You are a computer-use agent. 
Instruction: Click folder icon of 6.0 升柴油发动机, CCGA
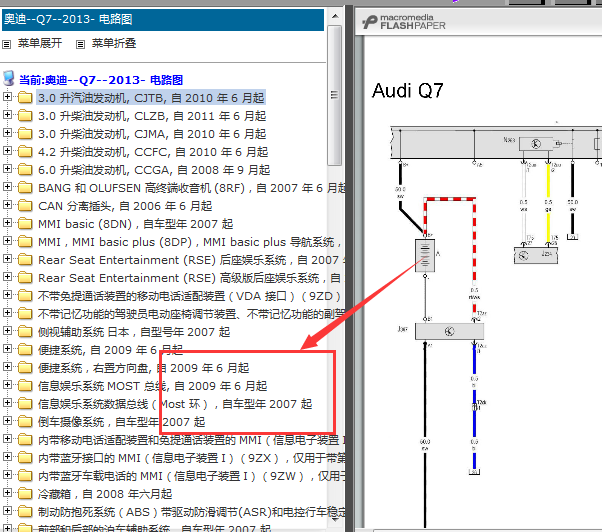coord(25,170)
